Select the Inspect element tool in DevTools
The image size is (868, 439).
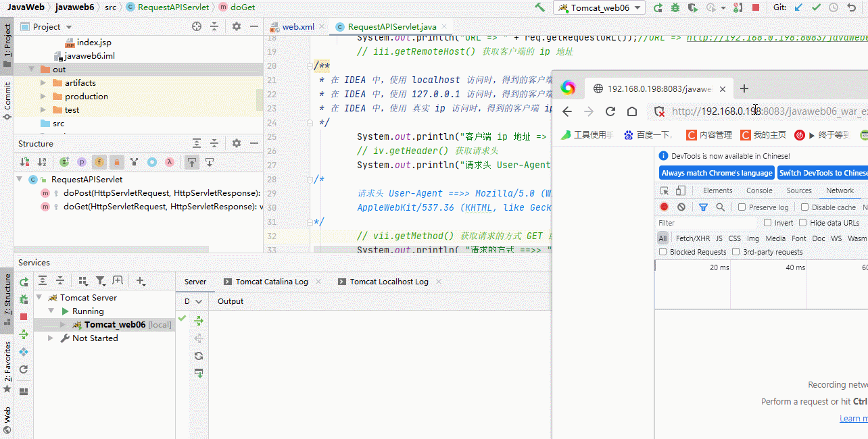pyautogui.click(x=665, y=190)
